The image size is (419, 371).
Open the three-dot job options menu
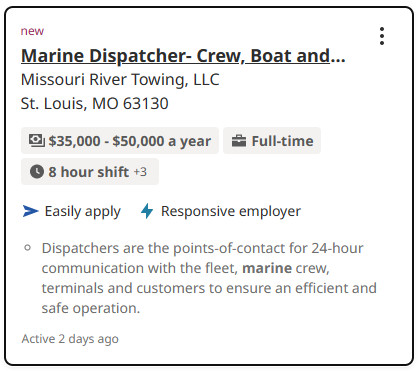point(382,36)
